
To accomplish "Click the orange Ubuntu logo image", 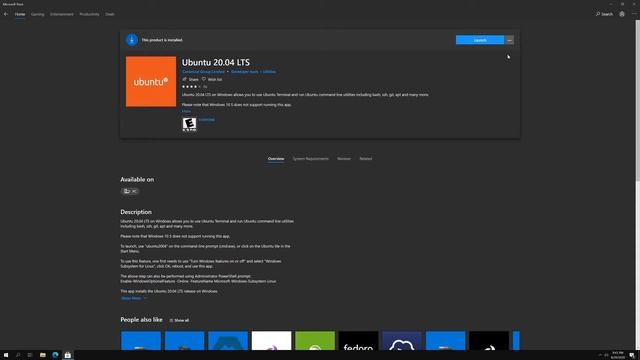I will coord(151,82).
